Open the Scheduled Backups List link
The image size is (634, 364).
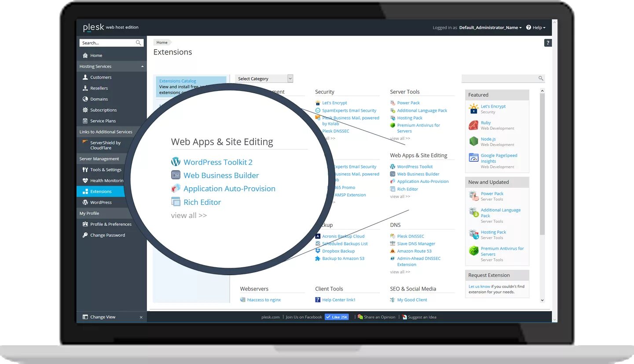coord(344,244)
